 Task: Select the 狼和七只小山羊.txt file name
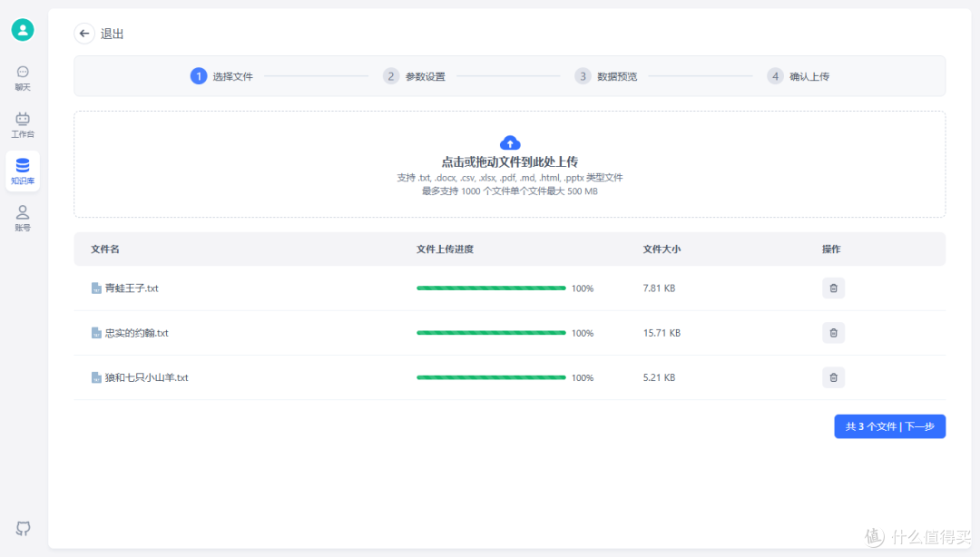coord(146,377)
